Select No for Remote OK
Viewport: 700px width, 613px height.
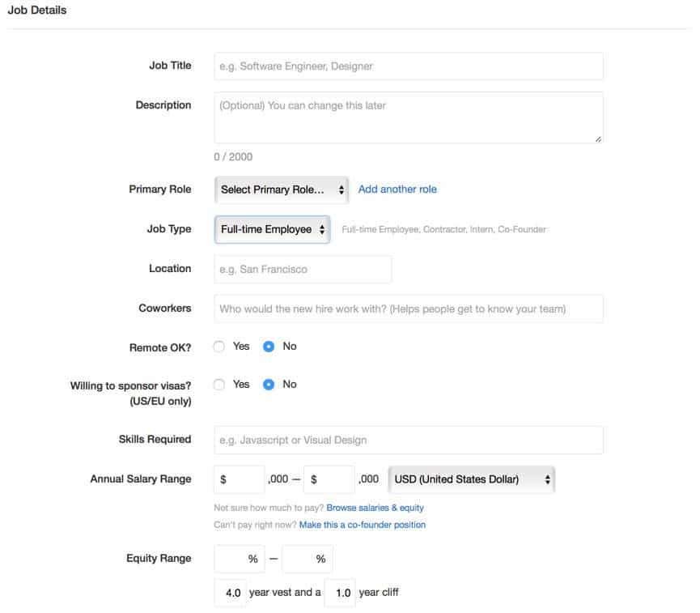(x=268, y=346)
